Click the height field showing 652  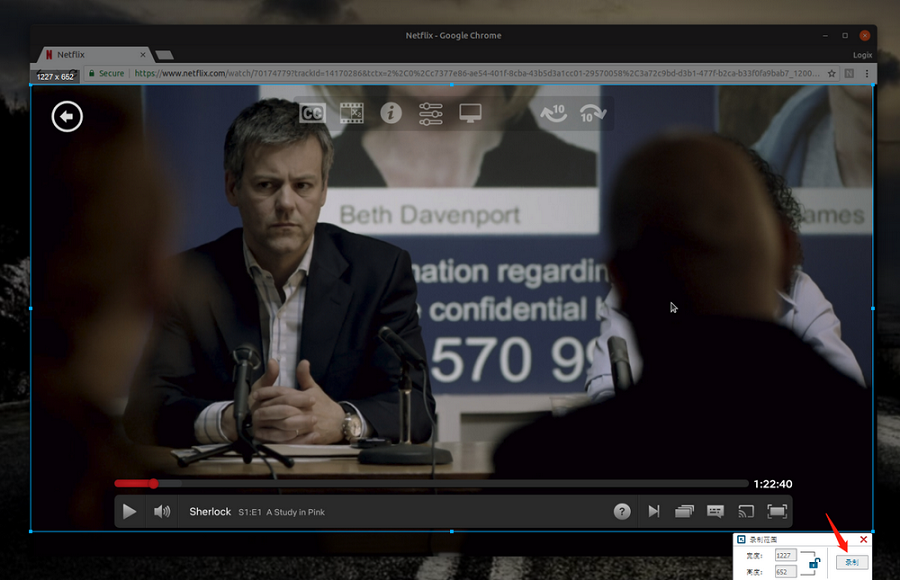(x=785, y=572)
